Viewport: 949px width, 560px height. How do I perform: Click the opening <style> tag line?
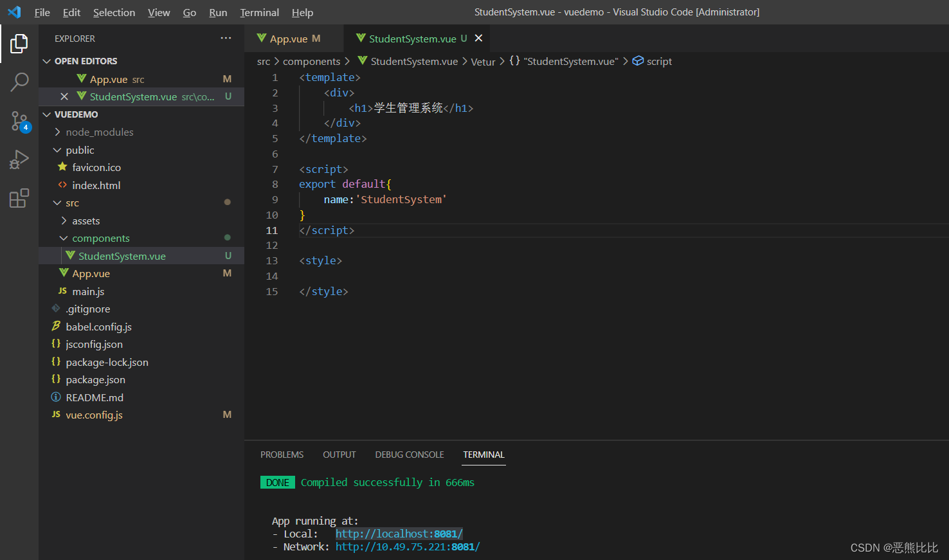tap(320, 260)
